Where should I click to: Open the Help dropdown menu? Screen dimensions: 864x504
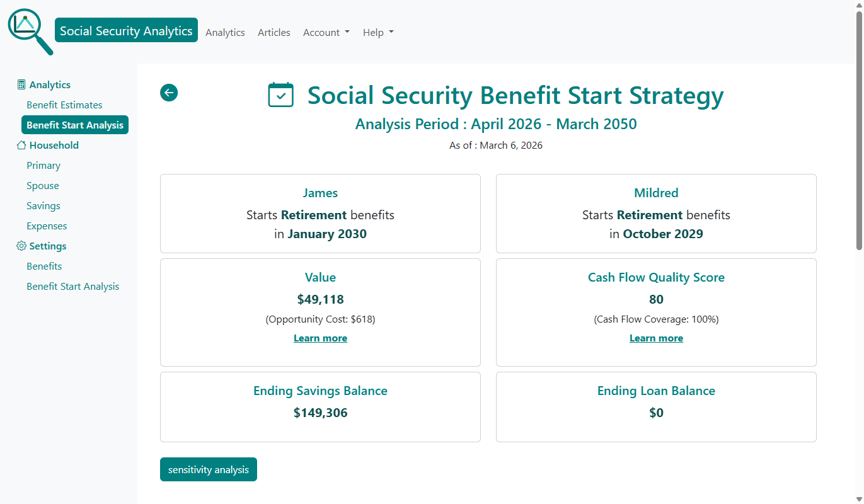377,32
